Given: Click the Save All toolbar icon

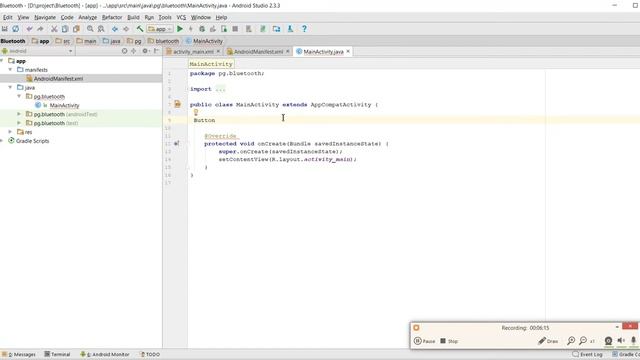Looking at the screenshot, I should point(5,29).
